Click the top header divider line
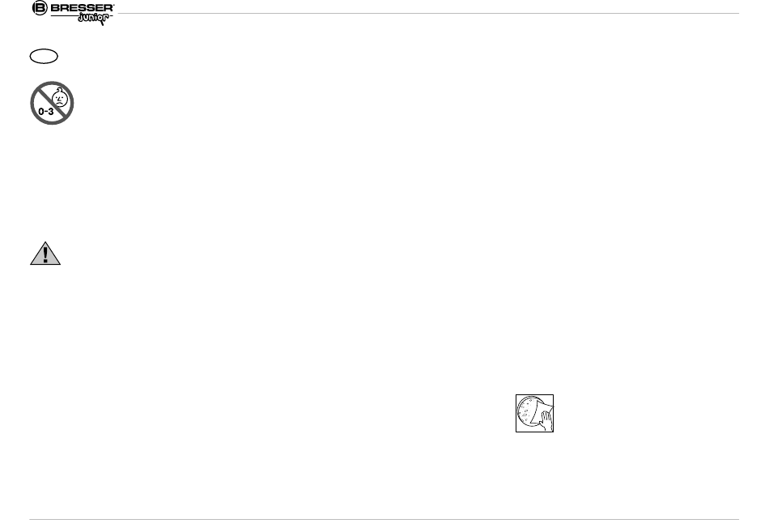Screen dimensions: 769x532 (428, 13)
